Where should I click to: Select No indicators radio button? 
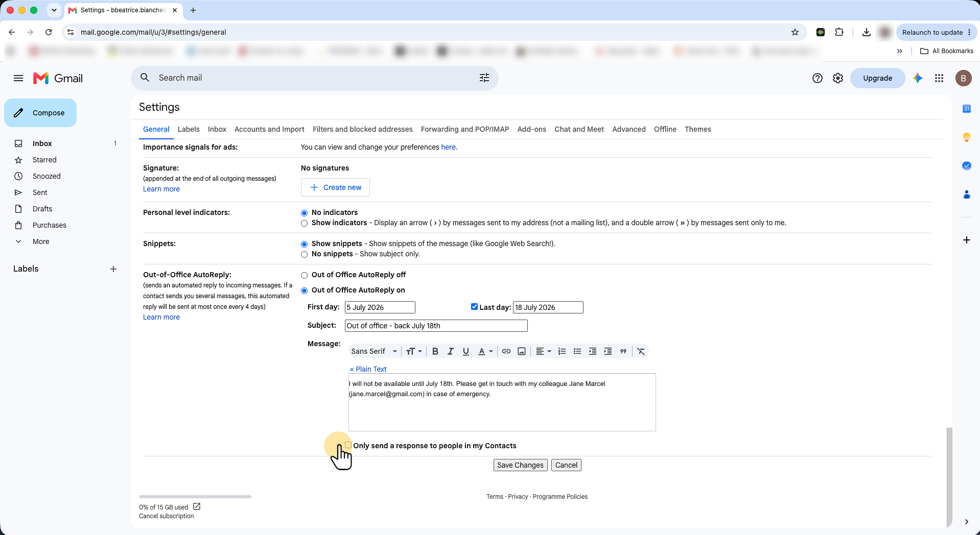point(304,213)
